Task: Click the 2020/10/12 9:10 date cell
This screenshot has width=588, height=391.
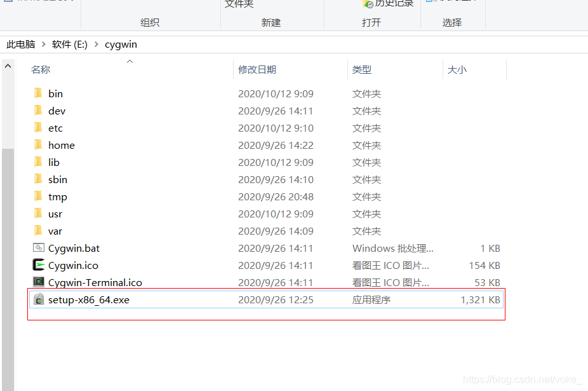Action: pos(276,128)
